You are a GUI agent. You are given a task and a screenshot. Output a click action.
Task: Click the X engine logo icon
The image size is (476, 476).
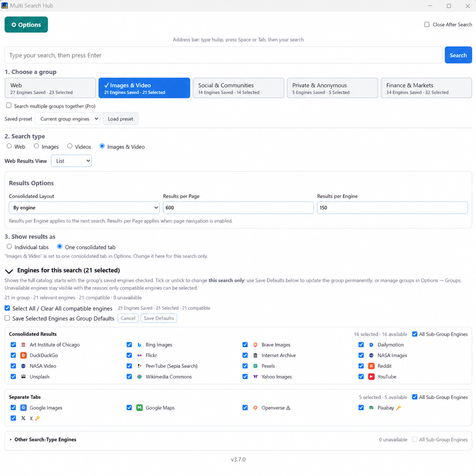tap(24, 418)
